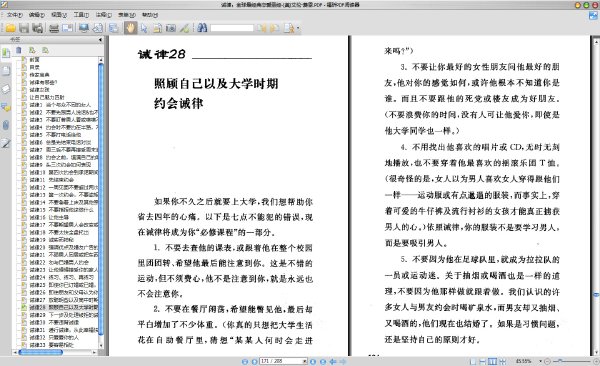The image size is (600, 366).
Task: Open the layers panel sidebar icon
Action: point(6,89)
